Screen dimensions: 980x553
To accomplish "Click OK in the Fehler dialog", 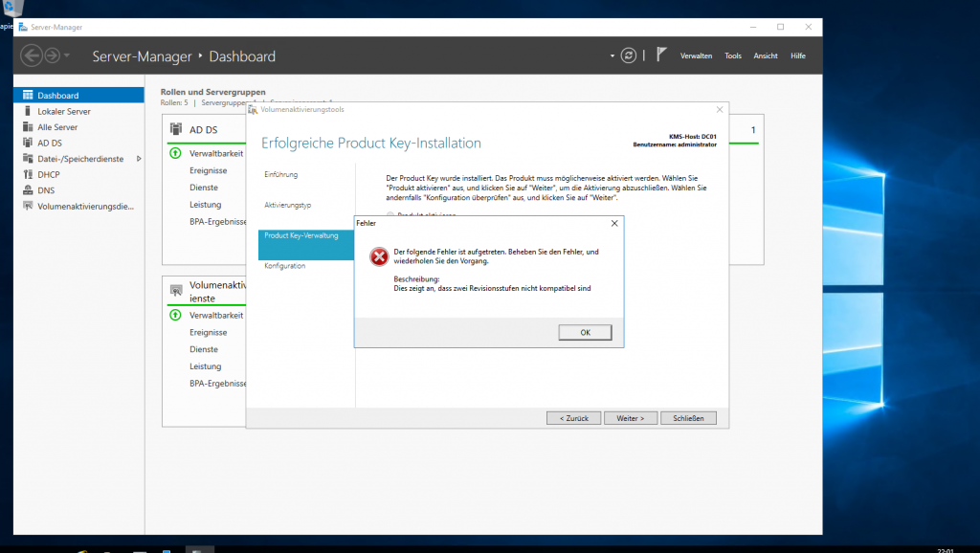I will pyautogui.click(x=585, y=332).
